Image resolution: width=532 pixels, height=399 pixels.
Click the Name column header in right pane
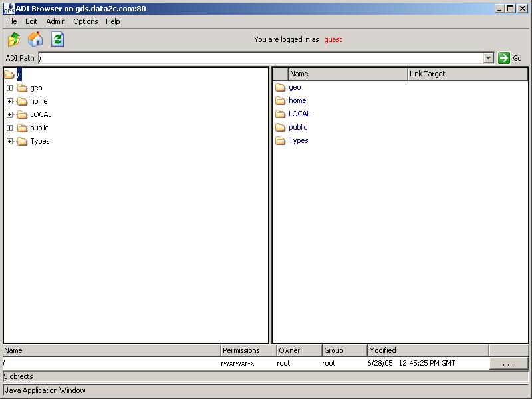pyautogui.click(x=347, y=74)
